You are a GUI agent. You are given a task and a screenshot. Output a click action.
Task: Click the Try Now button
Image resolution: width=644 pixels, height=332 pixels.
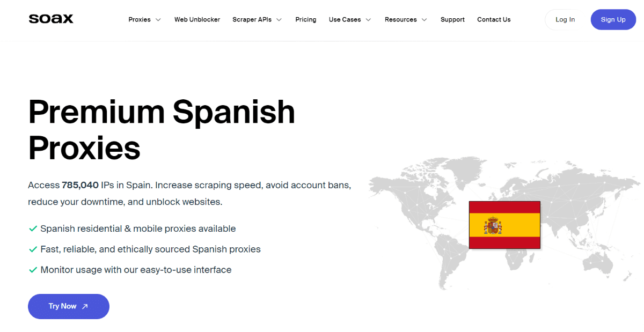pos(69,306)
